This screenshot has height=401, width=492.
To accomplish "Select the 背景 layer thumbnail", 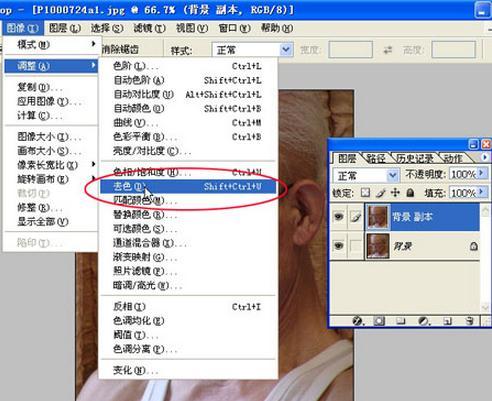I will pyautogui.click(x=378, y=246).
